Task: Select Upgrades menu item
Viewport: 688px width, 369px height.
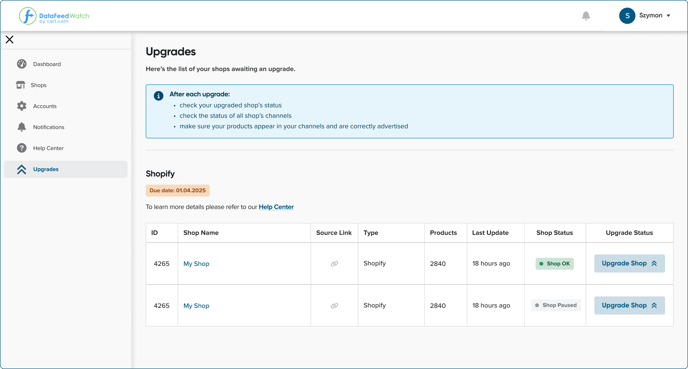Action: pos(66,169)
